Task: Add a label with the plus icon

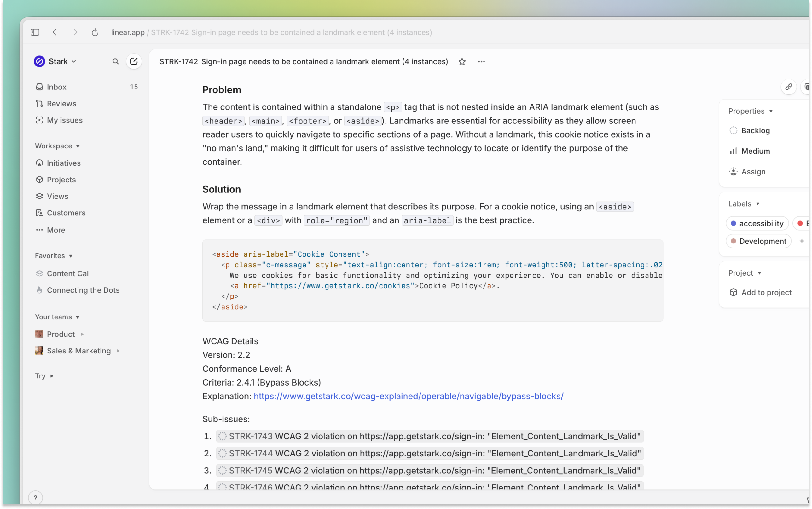Action: click(x=802, y=241)
